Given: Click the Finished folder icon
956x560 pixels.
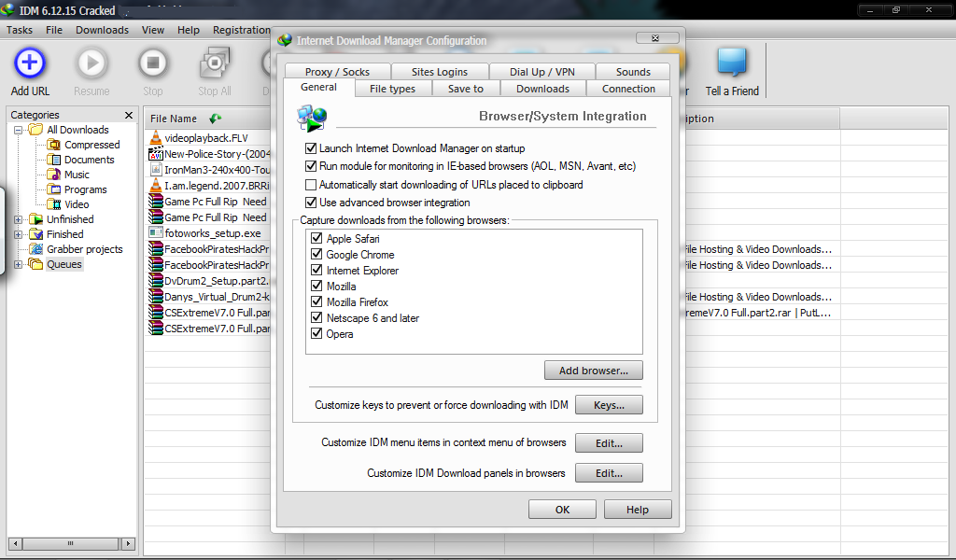Looking at the screenshot, I should tap(36, 234).
